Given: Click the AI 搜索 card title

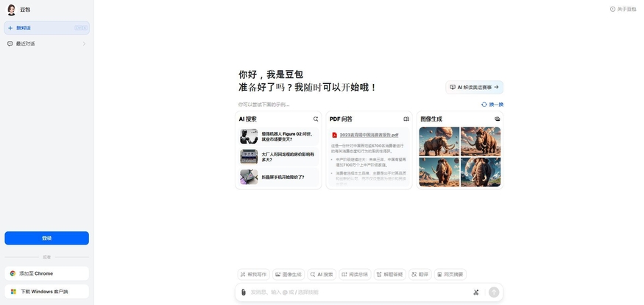Looking at the screenshot, I should coord(247,119).
